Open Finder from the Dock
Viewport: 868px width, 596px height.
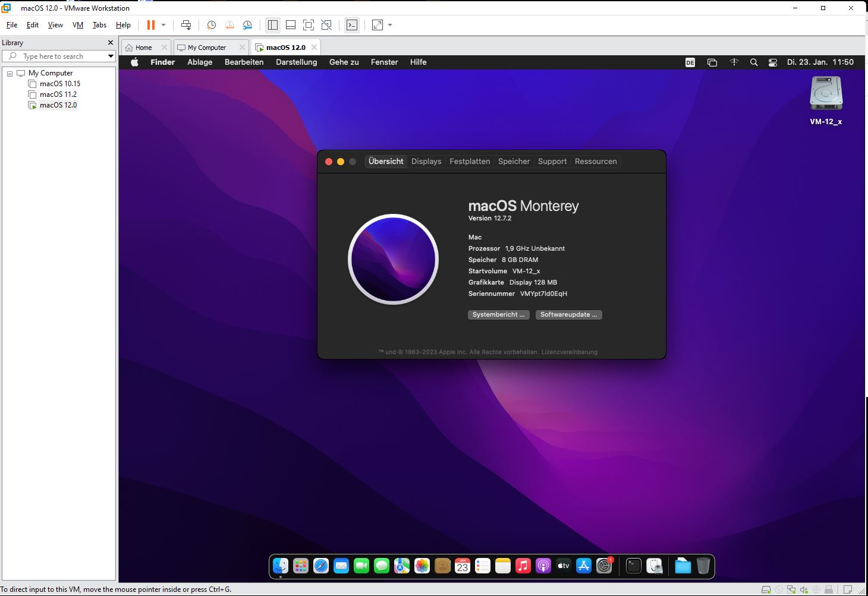tap(281, 566)
